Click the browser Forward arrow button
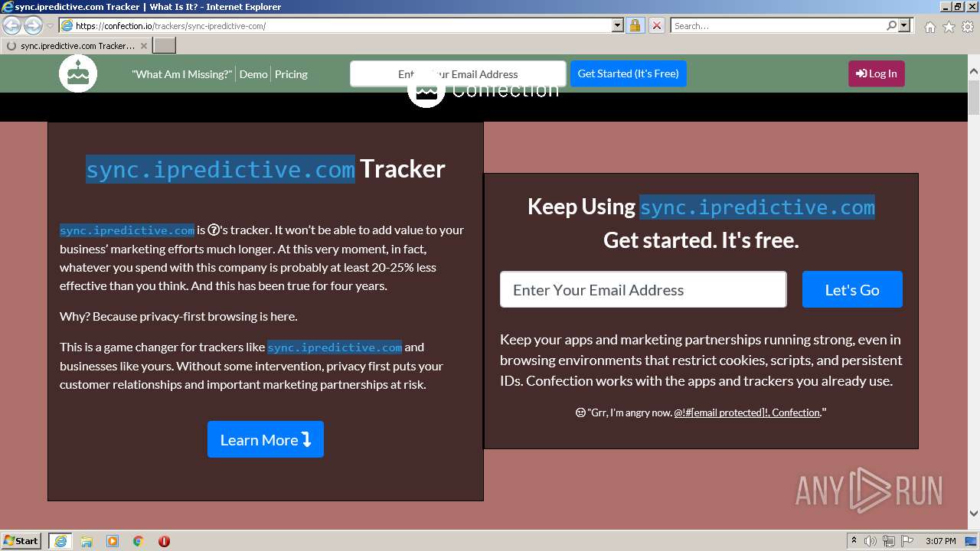980x551 pixels. (33, 26)
